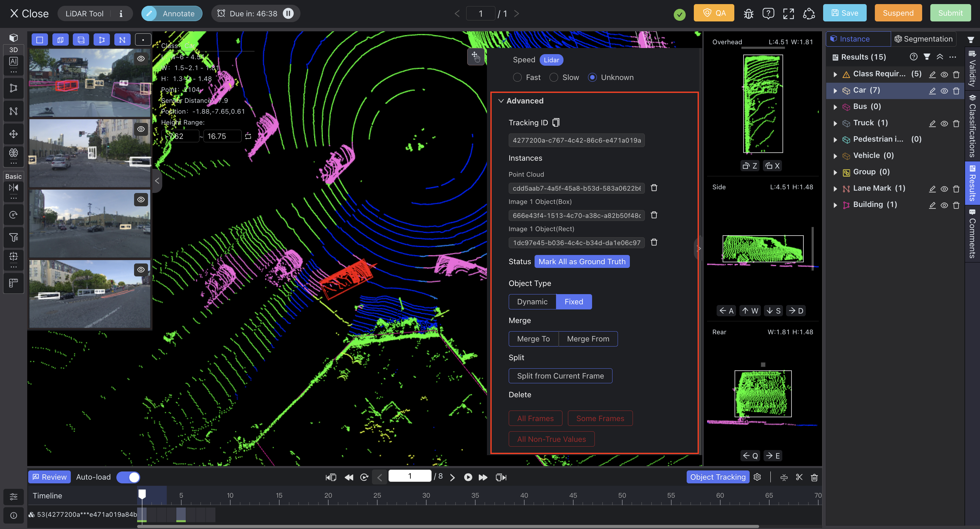Viewport: 980px width, 529px height.
Task: Click the Mark All as Ground Truth button
Action: [582, 261]
